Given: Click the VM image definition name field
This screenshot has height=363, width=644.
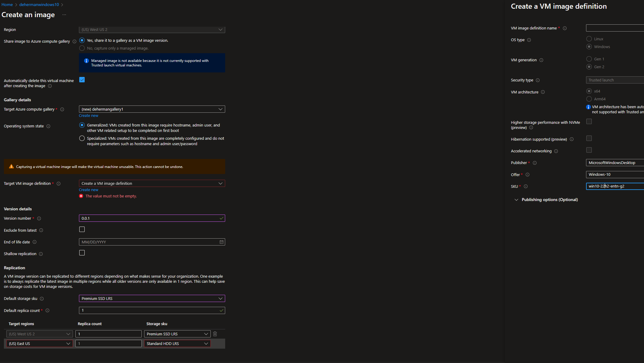Looking at the screenshot, I should (614, 28).
